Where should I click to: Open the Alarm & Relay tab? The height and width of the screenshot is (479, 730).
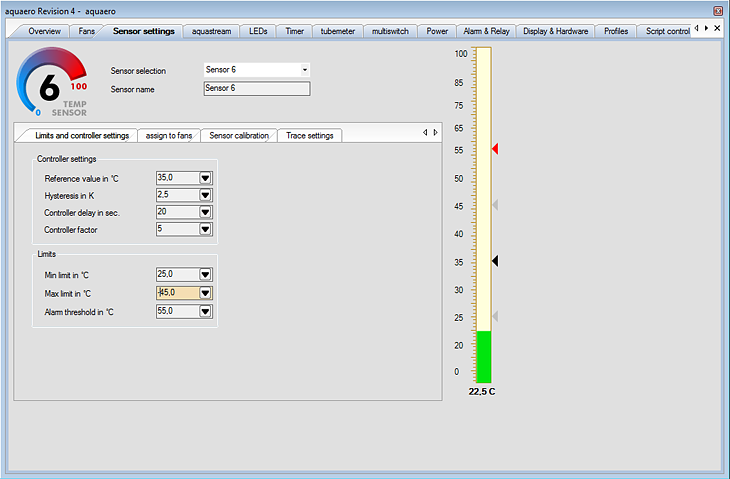point(486,31)
